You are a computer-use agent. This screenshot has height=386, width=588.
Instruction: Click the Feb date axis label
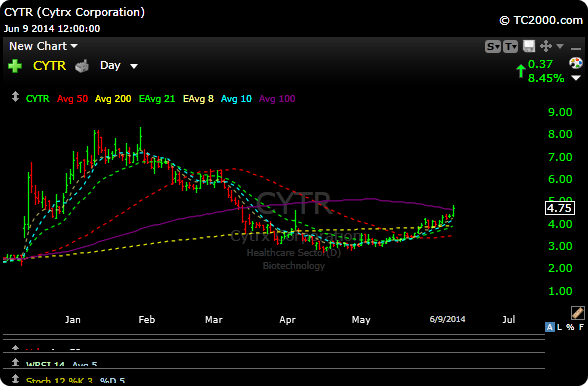tap(147, 320)
